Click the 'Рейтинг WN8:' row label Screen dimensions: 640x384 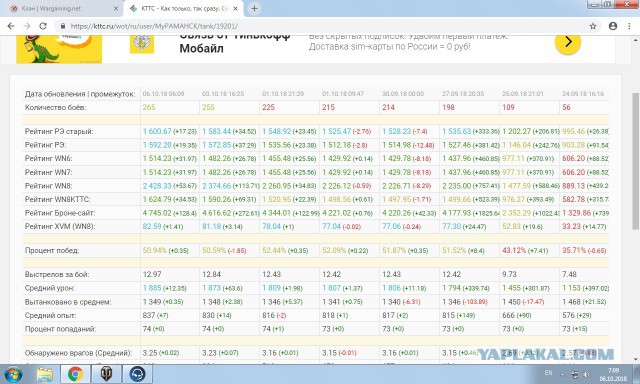tap(48, 186)
